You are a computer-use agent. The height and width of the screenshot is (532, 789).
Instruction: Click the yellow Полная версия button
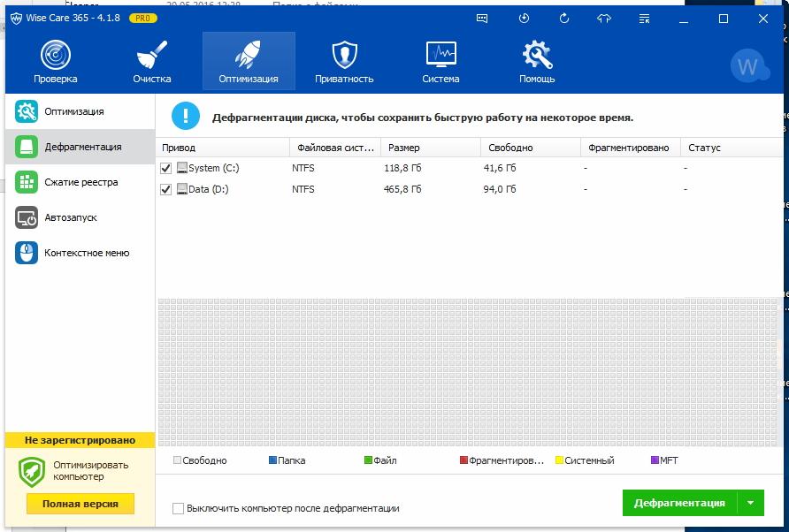coord(80,504)
